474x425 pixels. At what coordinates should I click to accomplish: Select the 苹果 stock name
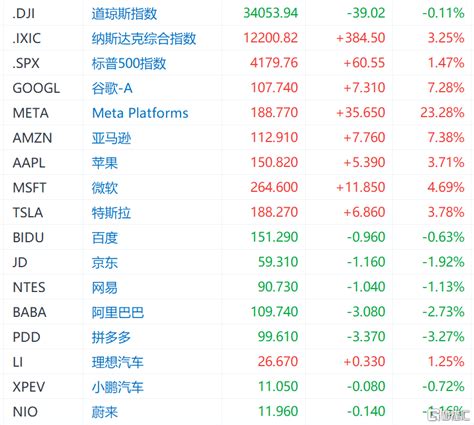point(105,163)
